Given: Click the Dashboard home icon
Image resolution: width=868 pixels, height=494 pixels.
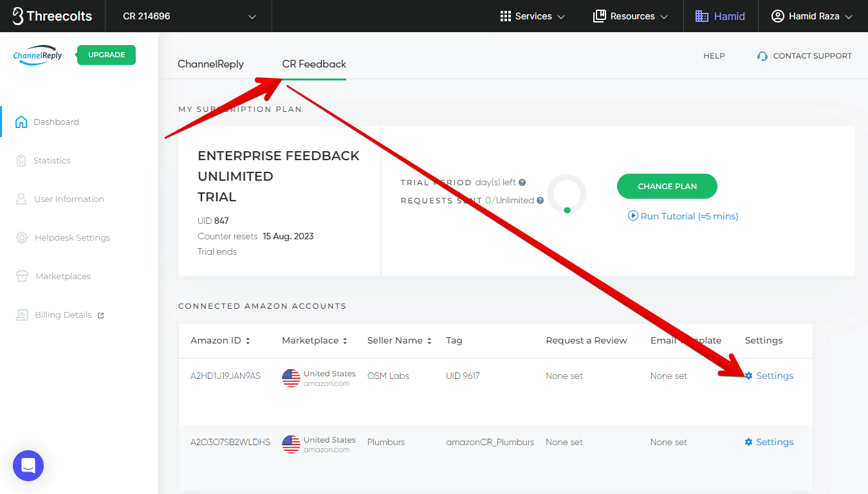Looking at the screenshot, I should [x=21, y=122].
